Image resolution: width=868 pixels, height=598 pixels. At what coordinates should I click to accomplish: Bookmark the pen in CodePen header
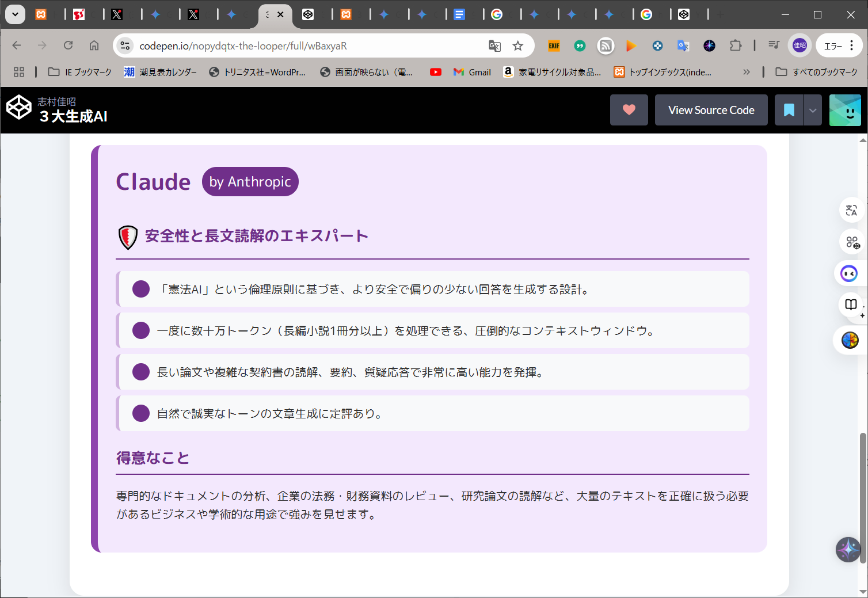point(789,110)
